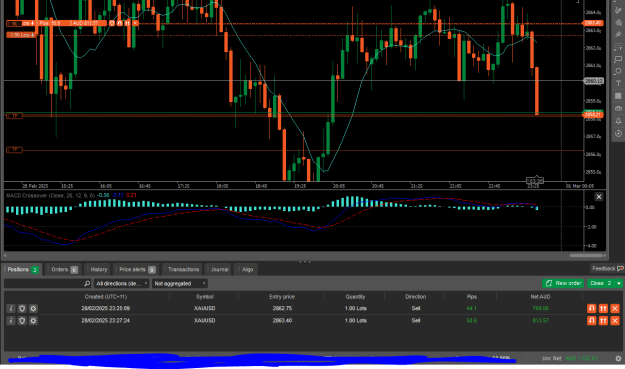Click XAUUSD symbol in the 23:25:09 row

204,308
